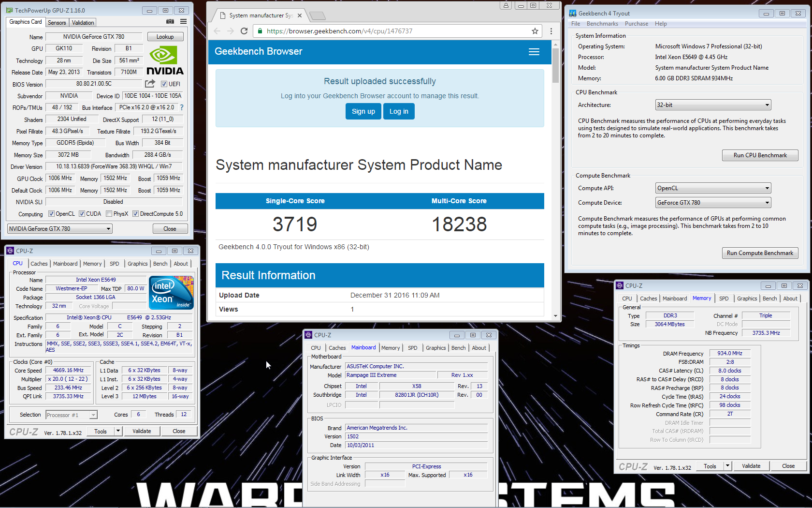Image resolution: width=812 pixels, height=508 pixels.
Task: Close the System manufacturer browser tab
Action: click(300, 15)
